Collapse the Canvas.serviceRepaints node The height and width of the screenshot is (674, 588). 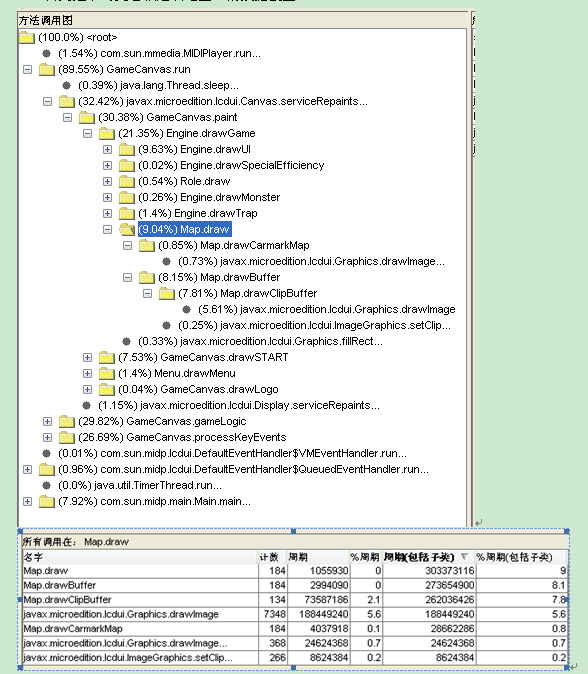[47, 101]
